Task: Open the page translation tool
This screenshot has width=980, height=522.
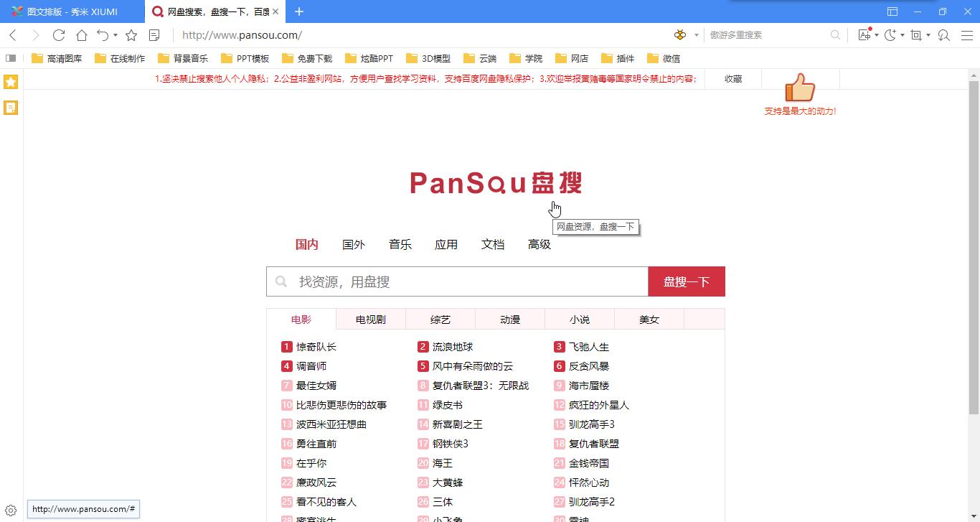Action: pyautogui.click(x=864, y=34)
